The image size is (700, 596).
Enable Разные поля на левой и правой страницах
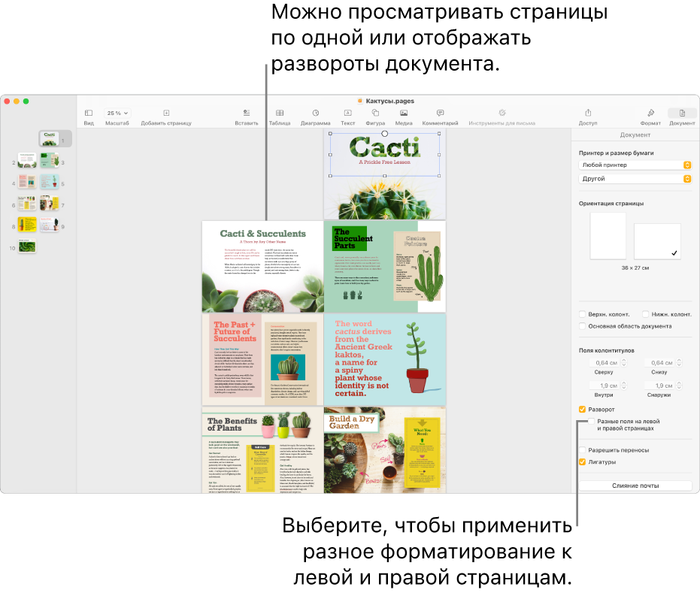[x=592, y=421]
